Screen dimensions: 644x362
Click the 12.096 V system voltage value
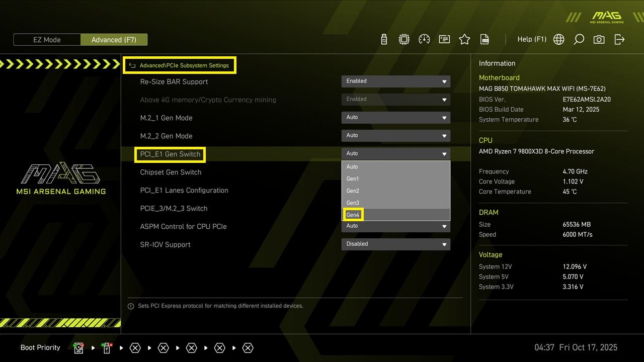tap(575, 266)
